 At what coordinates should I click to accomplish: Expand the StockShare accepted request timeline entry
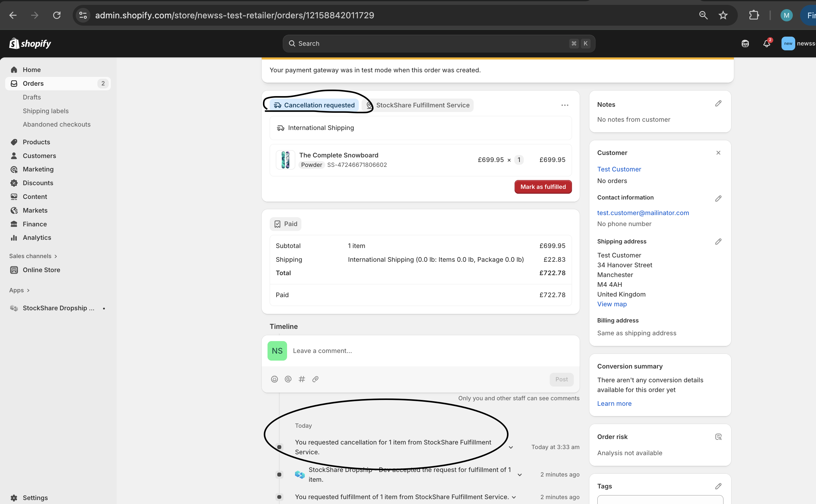click(x=519, y=475)
